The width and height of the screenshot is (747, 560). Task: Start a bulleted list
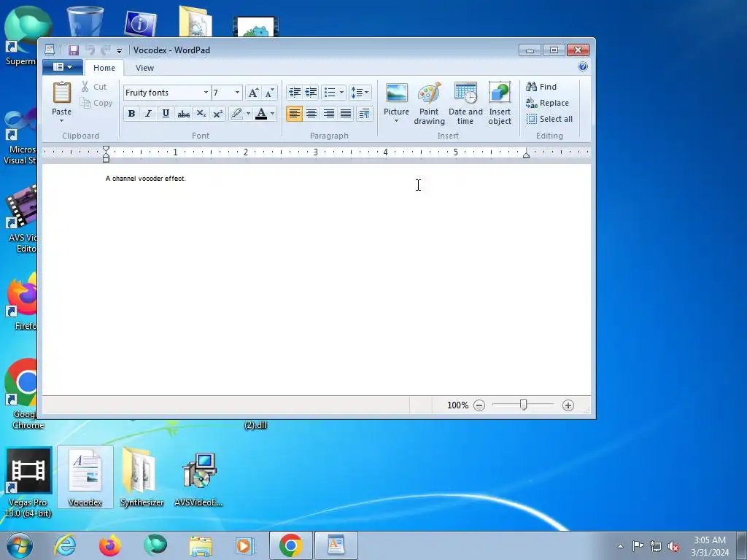point(330,93)
